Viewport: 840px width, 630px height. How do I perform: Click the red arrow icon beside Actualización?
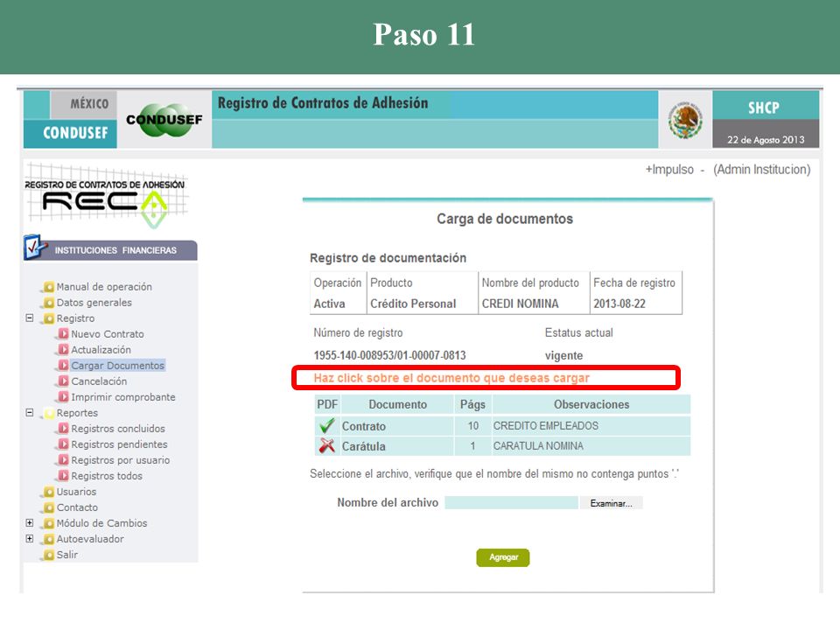coord(63,350)
